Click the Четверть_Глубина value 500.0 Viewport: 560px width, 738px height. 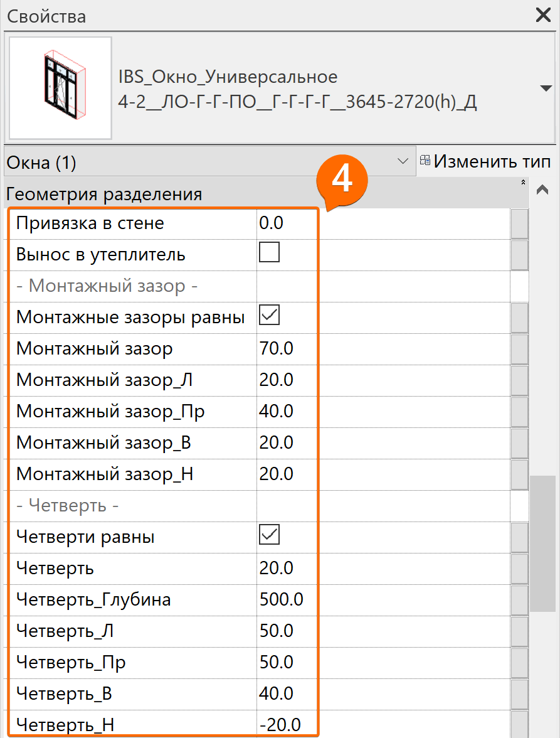pos(281,600)
